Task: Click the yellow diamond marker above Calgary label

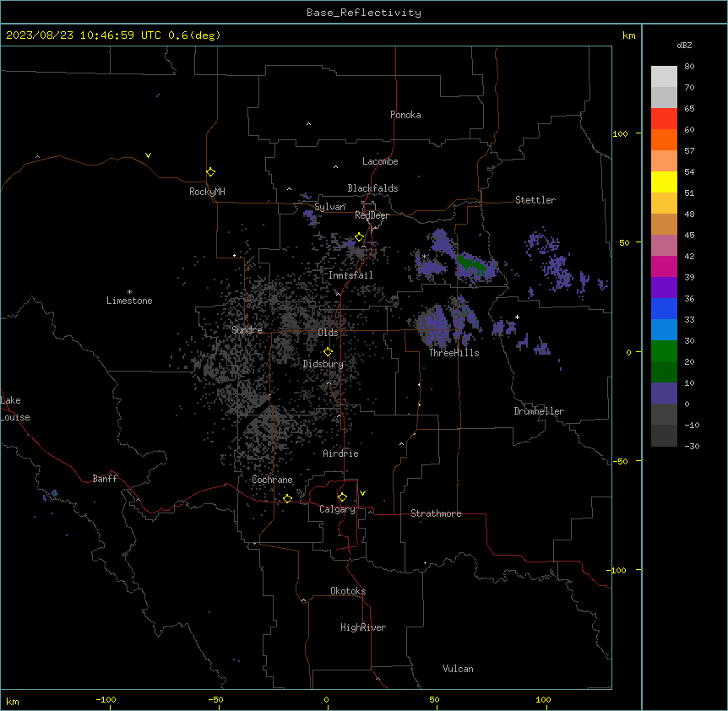Action: (342, 497)
